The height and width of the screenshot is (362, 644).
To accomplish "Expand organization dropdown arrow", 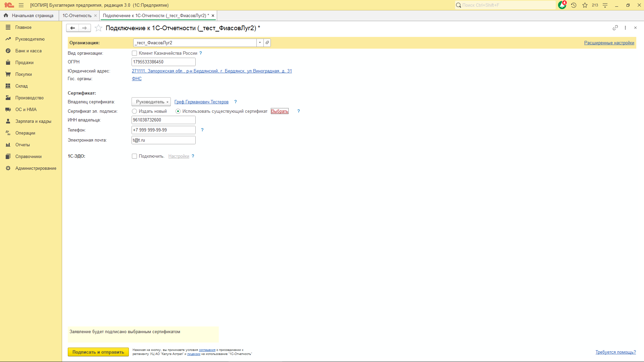I will click(x=260, y=43).
